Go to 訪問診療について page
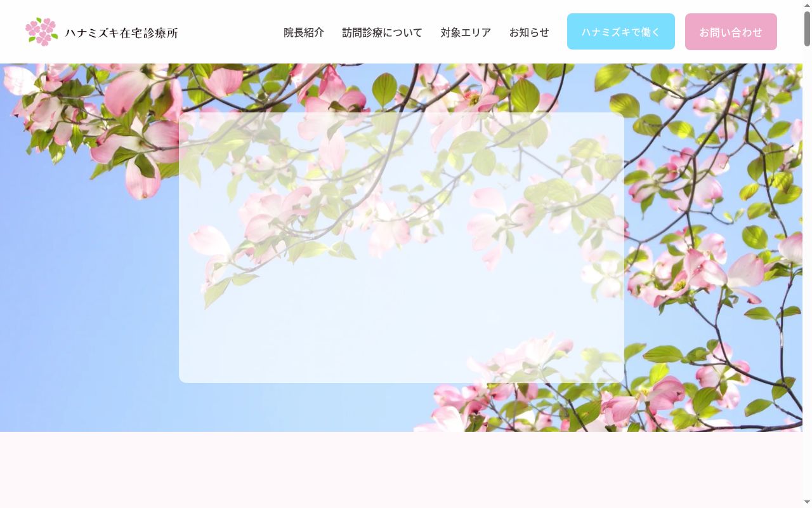This screenshot has height=508, width=812. click(x=383, y=32)
